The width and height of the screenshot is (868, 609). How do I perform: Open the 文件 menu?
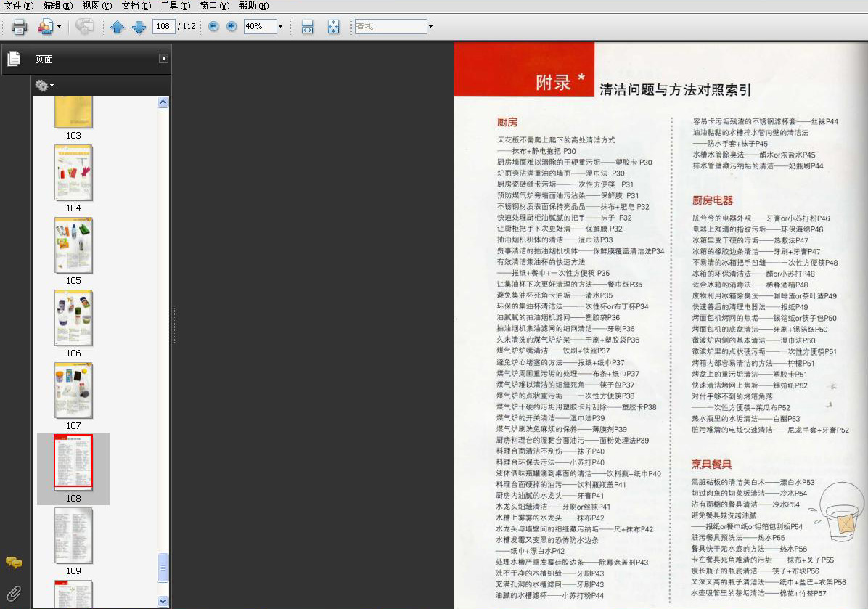19,6
